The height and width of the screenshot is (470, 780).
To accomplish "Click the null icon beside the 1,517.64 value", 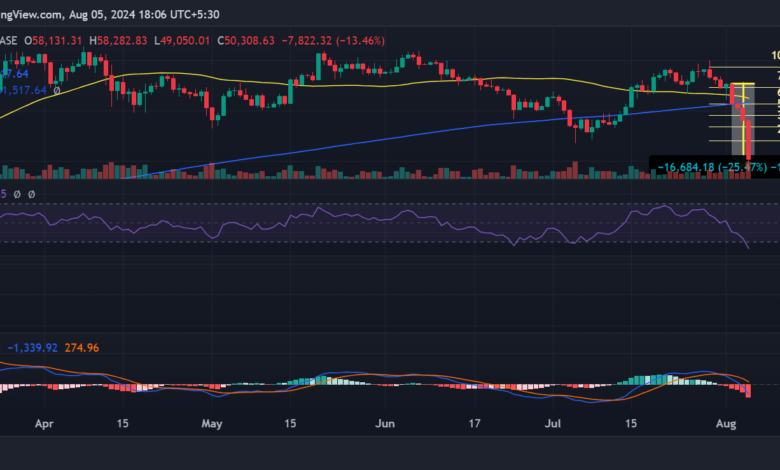I will [57, 90].
